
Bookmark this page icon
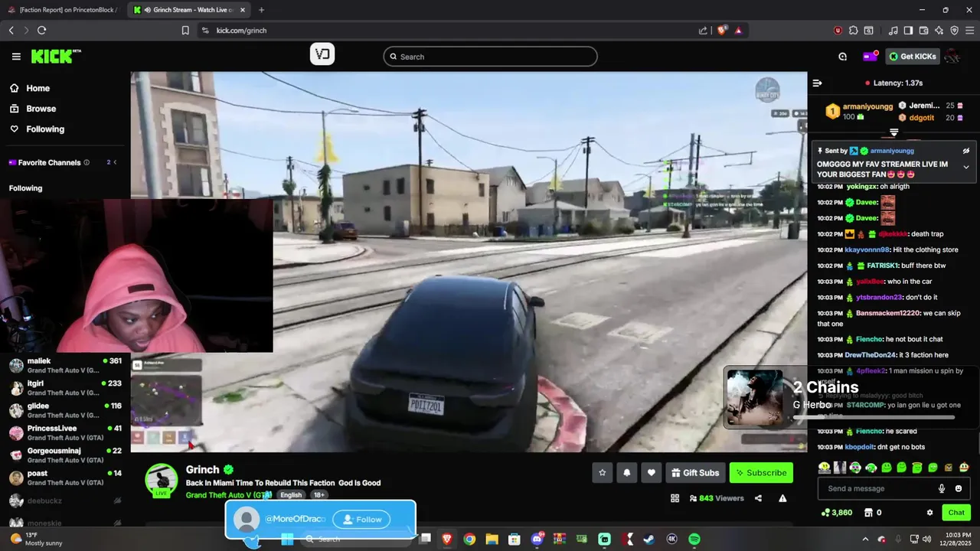tap(185, 31)
